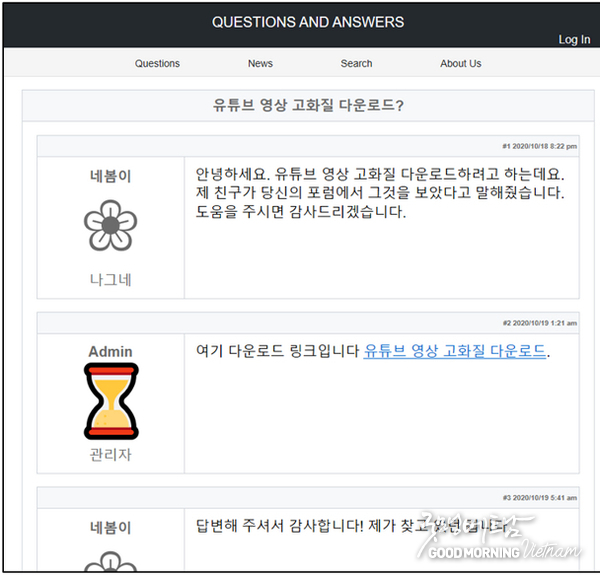Click the 관리자 rank label
This screenshot has height=577, width=600.
pyautogui.click(x=111, y=455)
